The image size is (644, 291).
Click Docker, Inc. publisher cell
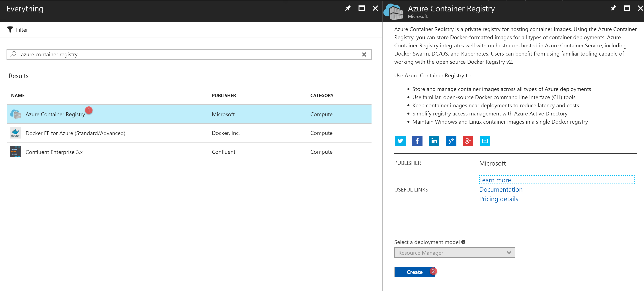[x=225, y=133]
